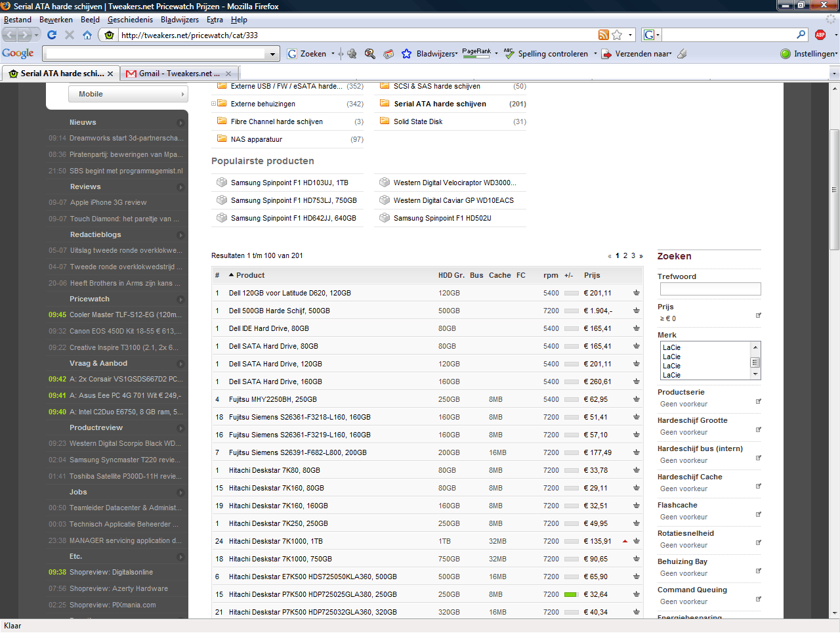Click the Firefox forward arrow
Screen dimensions: 840x633
(x=25, y=35)
